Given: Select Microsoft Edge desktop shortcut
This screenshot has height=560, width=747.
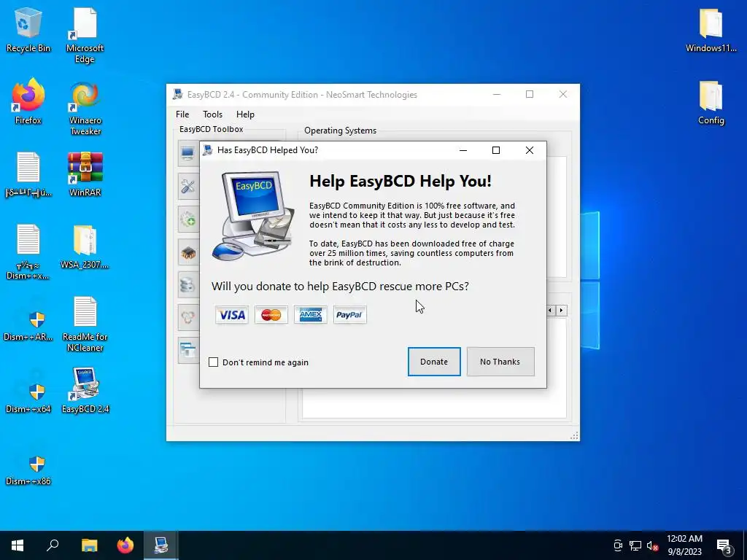Looking at the screenshot, I should 85,35.
